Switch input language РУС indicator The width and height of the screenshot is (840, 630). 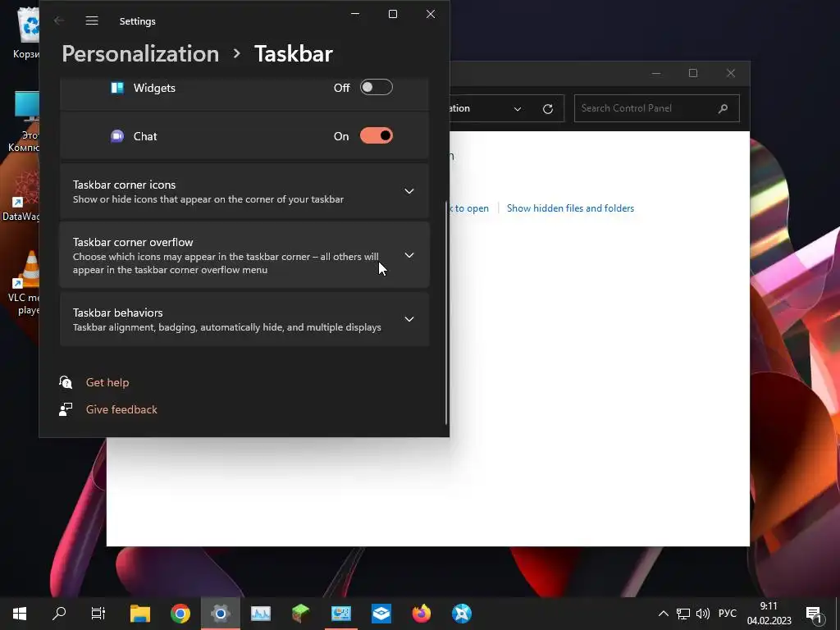tap(728, 614)
